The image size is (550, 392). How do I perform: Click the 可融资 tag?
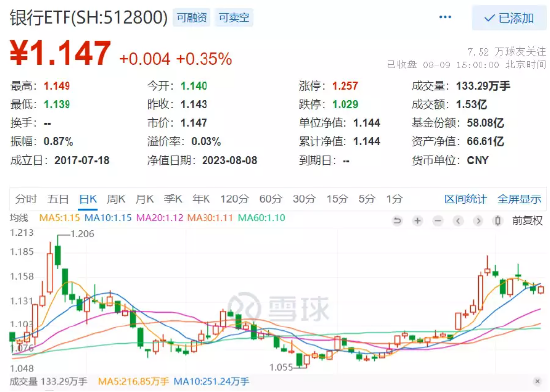tap(192, 18)
